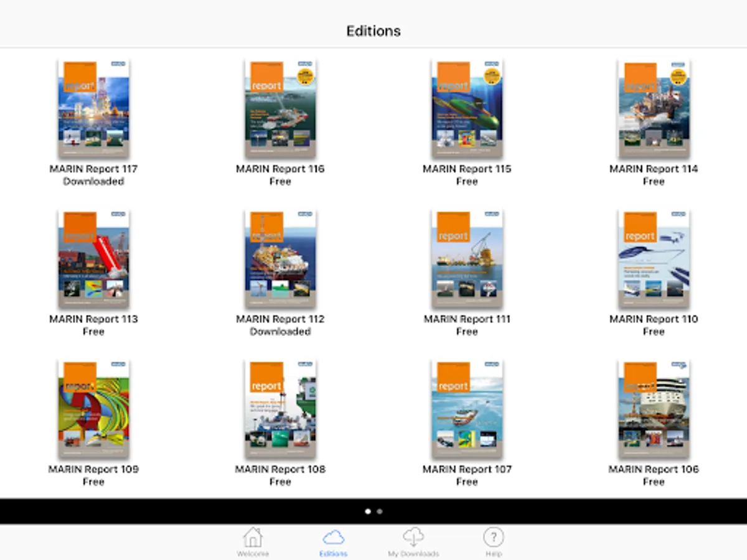Open MARIN Report 110 cover thumbnail

click(654, 259)
